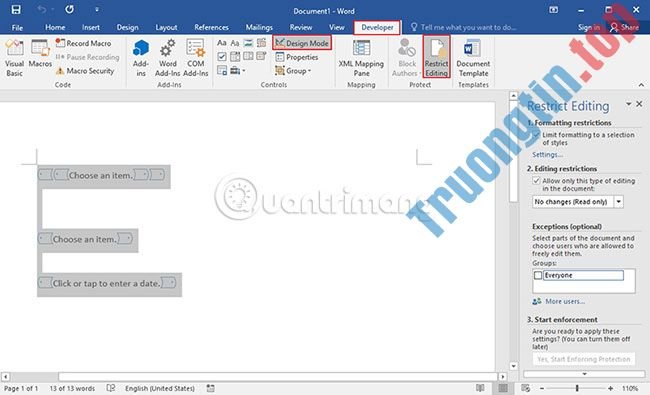Image resolution: width=650 pixels, height=395 pixels.
Task: Open Word Add-Ins dialog
Action: [167, 58]
